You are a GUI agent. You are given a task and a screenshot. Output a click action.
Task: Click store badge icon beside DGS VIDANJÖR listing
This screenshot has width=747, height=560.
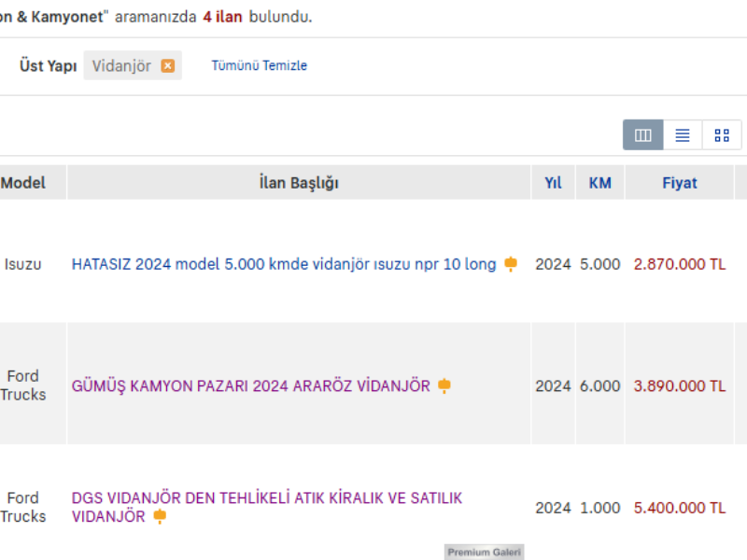160,516
